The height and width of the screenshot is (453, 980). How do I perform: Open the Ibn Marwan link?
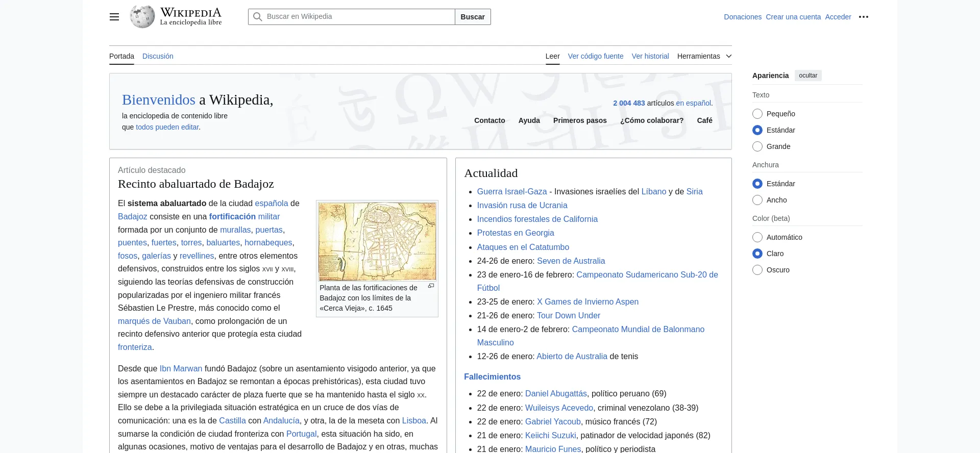point(181,369)
